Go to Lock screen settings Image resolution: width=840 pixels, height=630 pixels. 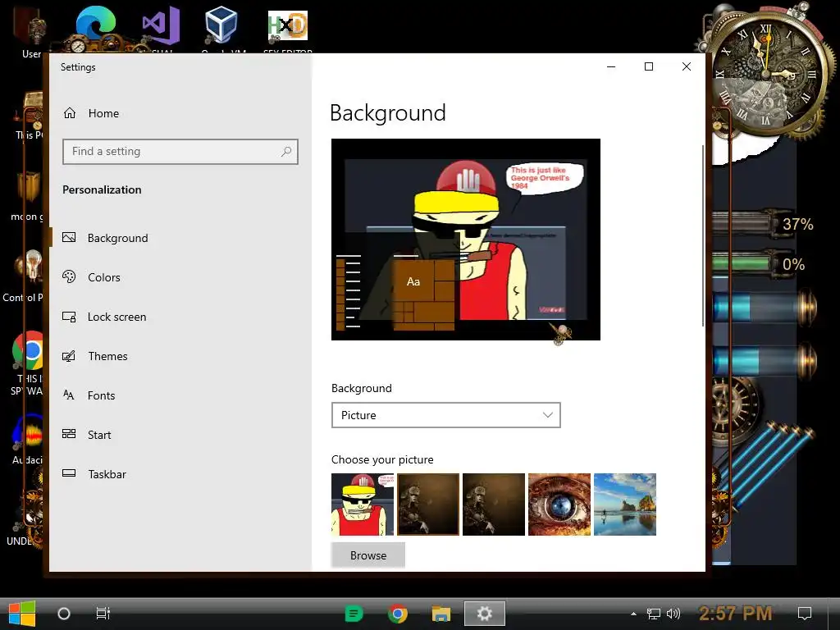point(116,317)
